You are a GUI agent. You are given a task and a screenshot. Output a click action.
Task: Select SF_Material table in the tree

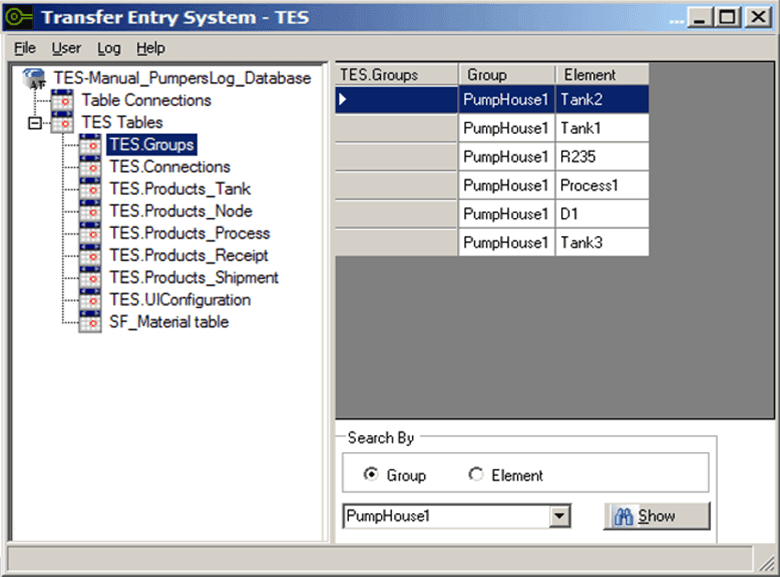tap(169, 322)
